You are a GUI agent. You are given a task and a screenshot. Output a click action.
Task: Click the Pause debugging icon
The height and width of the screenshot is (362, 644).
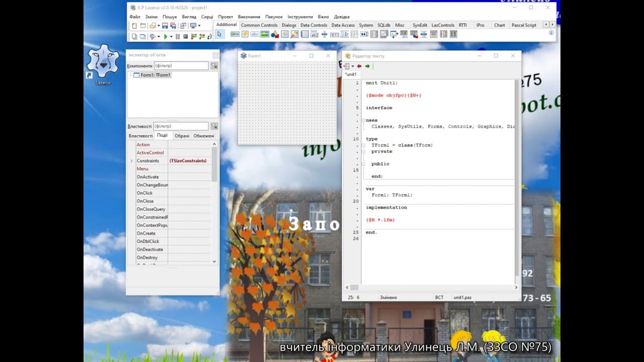(x=178, y=36)
